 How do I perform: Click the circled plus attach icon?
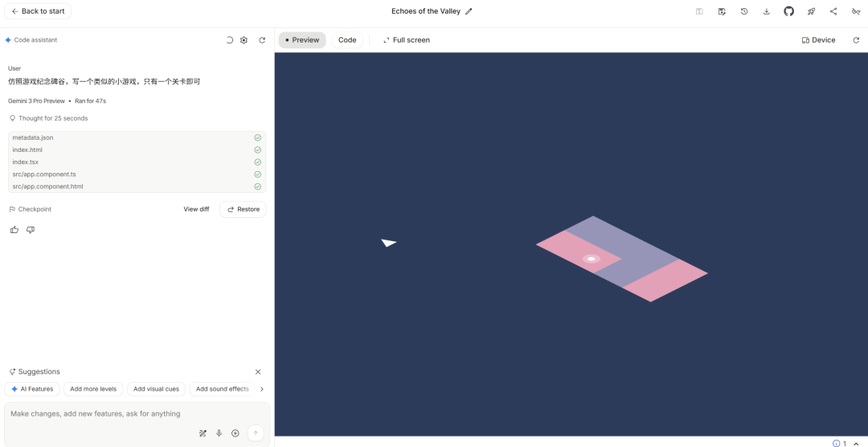click(235, 433)
